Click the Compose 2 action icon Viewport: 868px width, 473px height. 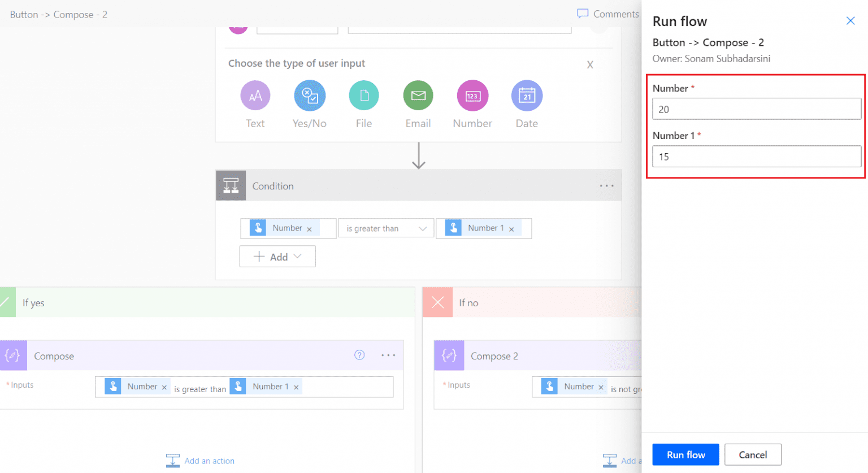pos(449,355)
